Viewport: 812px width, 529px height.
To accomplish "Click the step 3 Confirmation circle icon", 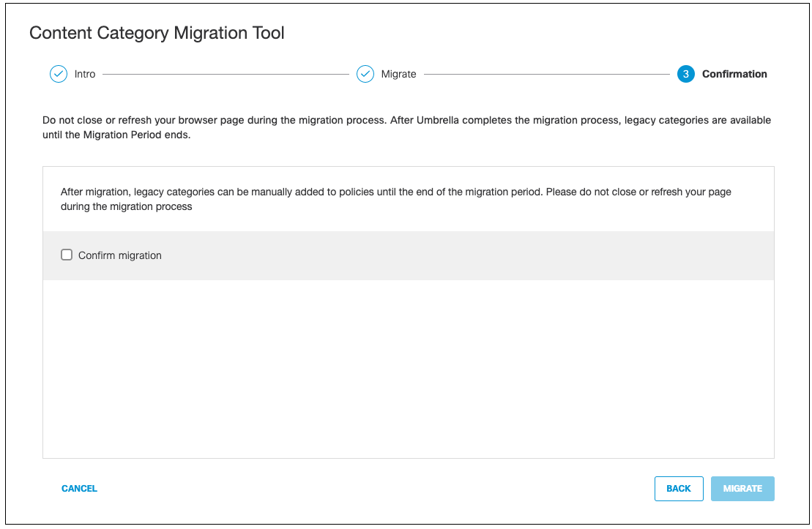I will pos(685,74).
